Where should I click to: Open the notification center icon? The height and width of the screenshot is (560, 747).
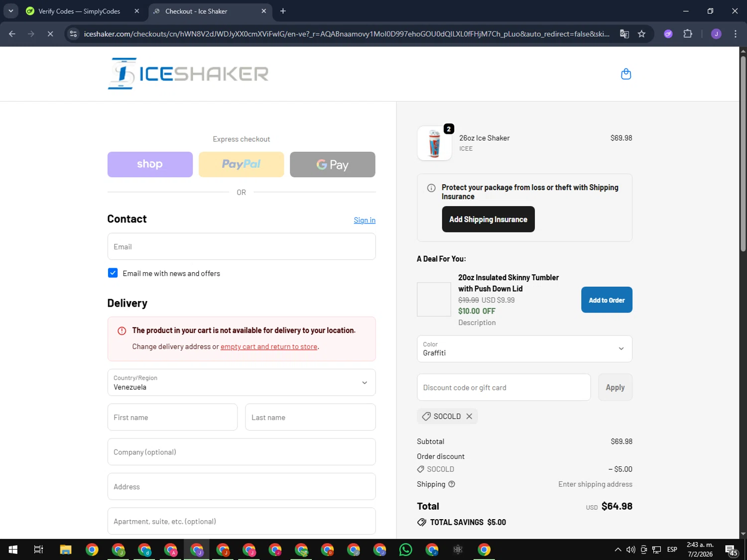tap(732, 550)
